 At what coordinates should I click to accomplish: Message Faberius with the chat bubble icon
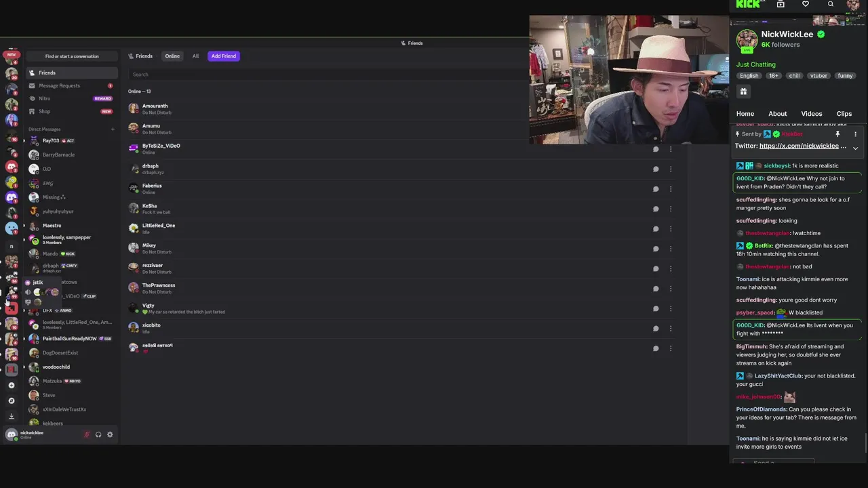pyautogui.click(x=656, y=189)
